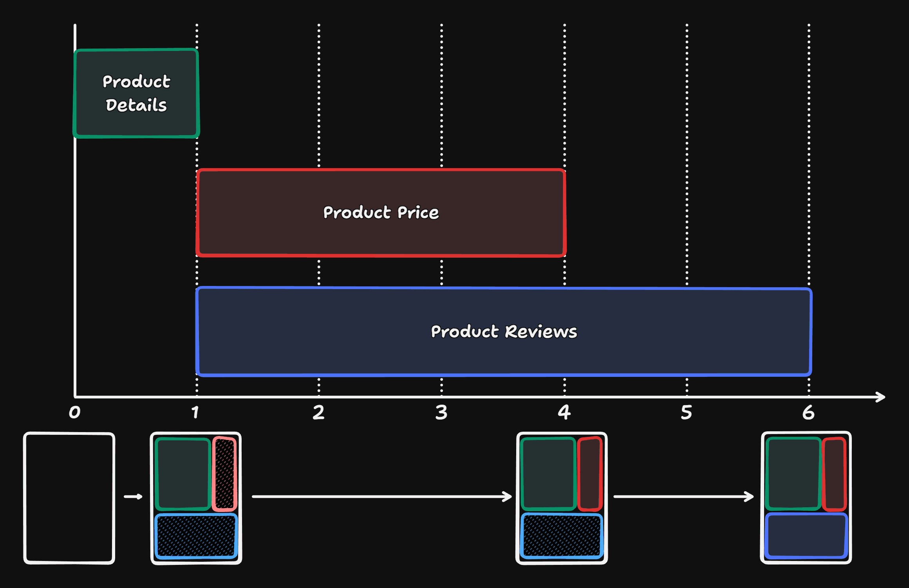Click the arrow between first and second mockups
Viewport: 909px width, 588px height.
(x=133, y=496)
